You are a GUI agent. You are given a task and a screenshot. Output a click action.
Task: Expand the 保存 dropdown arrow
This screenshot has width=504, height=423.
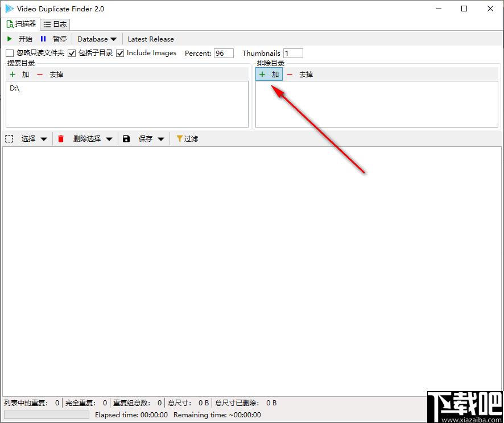coord(161,139)
